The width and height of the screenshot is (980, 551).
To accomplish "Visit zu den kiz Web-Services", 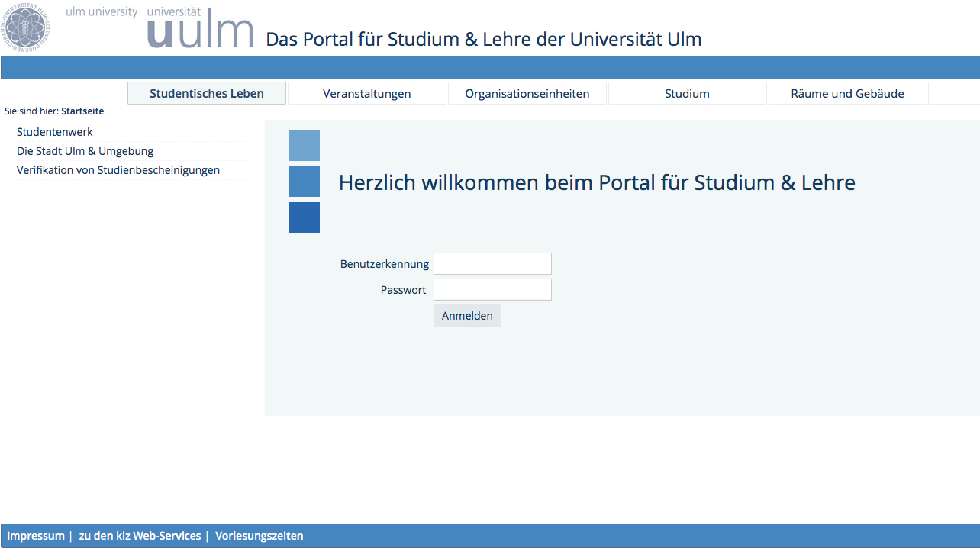I will (x=140, y=535).
